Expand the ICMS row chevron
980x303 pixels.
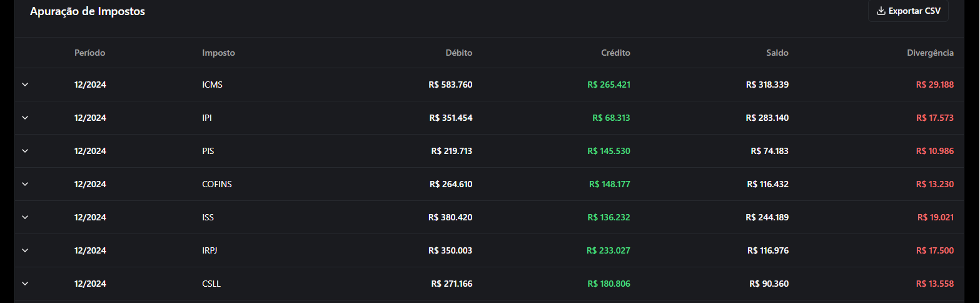tap(25, 85)
